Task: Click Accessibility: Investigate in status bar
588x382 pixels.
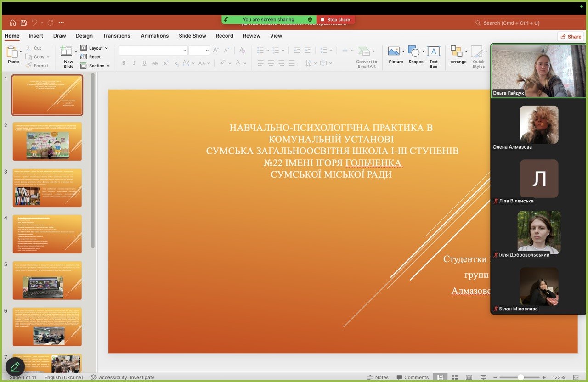Action: click(x=123, y=377)
